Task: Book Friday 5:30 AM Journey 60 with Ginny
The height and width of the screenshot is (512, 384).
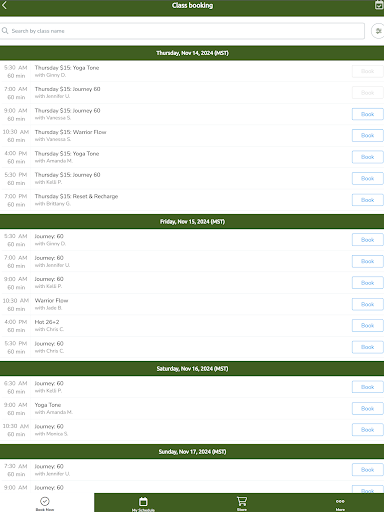Action: 367,240
